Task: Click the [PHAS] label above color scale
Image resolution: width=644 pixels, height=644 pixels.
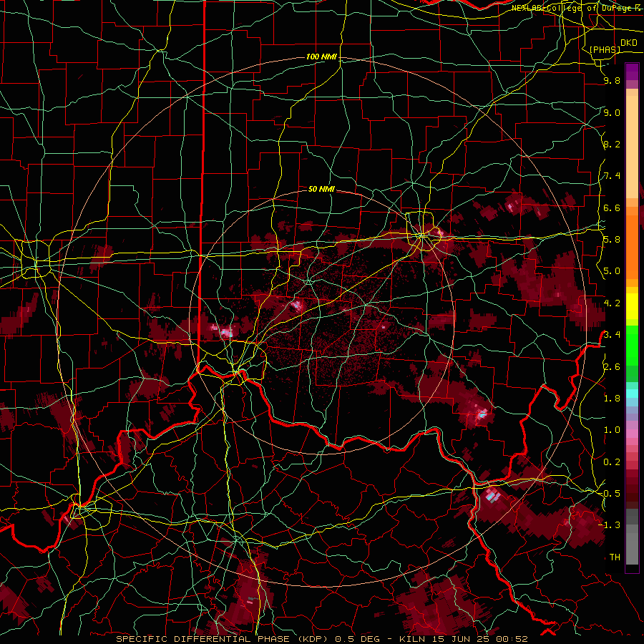Action: click(605, 49)
